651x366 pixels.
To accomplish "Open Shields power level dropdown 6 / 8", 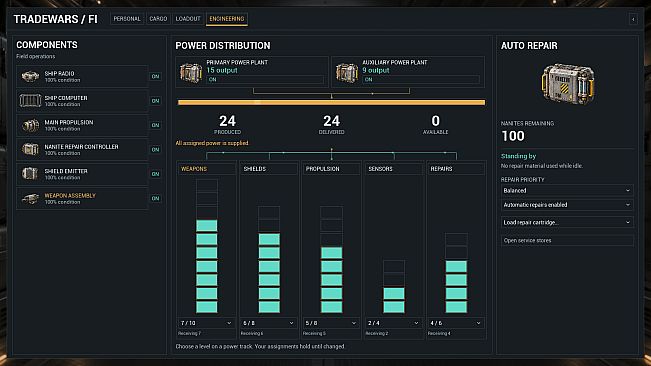I will (269, 323).
